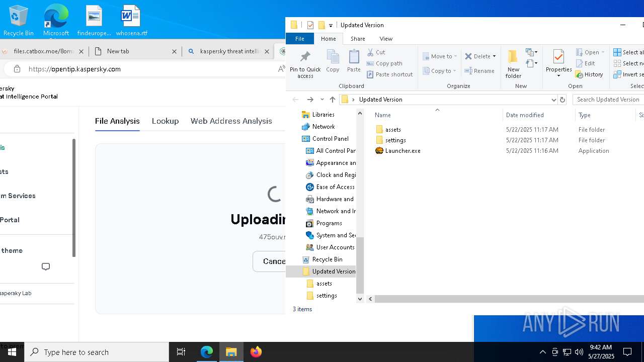Viewport: 644px width, 362px height.
Task: Expand Open dropdown in ribbon
Action: coord(603,52)
